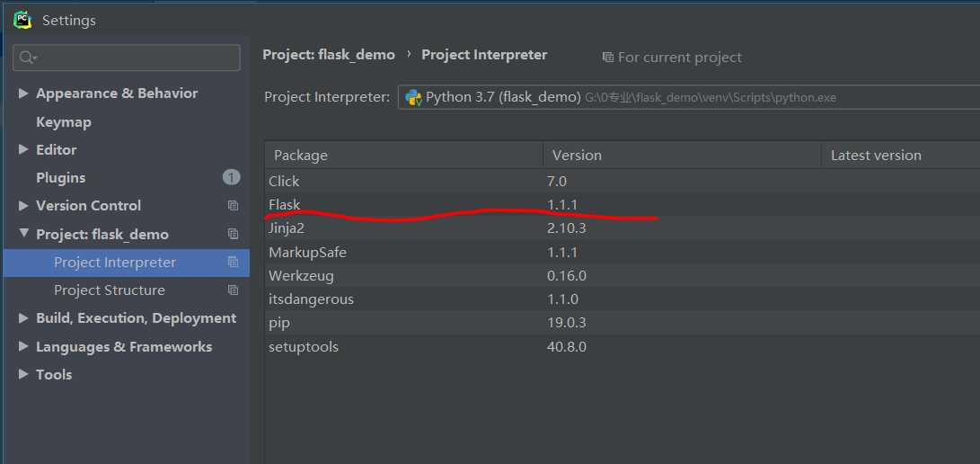The image size is (980, 464).
Task: Open the Project Structure page
Action: pos(110,290)
